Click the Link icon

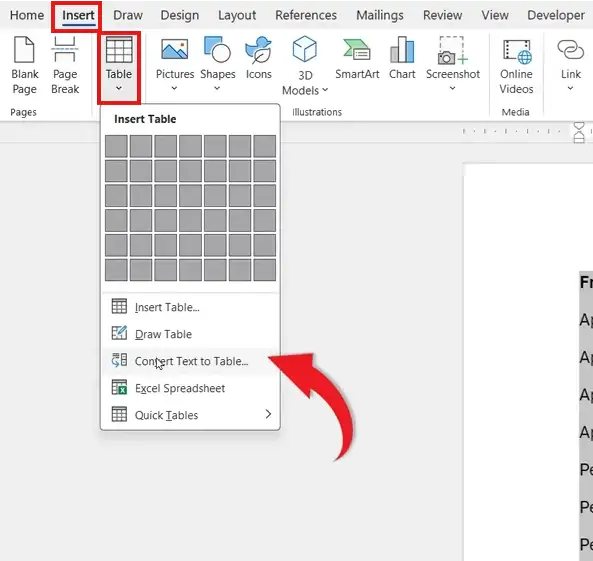coord(571,50)
